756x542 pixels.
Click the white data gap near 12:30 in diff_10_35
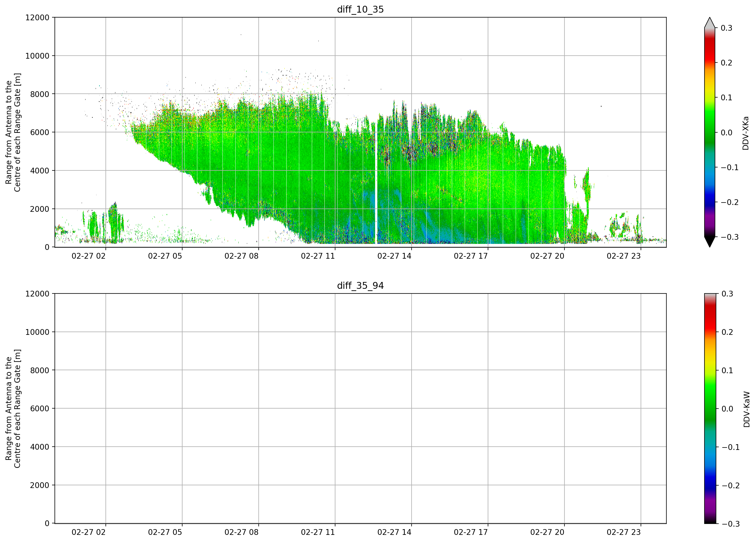pyautogui.click(x=376, y=183)
